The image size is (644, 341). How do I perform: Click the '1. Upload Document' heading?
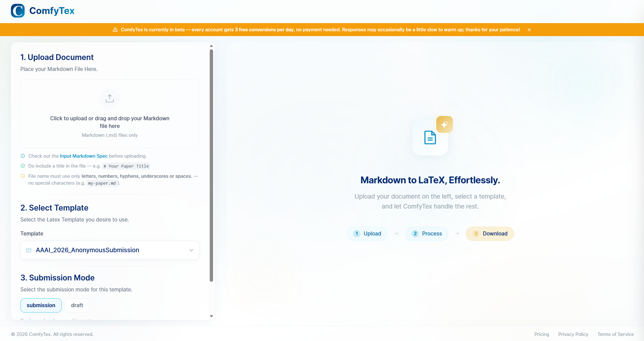[57, 57]
